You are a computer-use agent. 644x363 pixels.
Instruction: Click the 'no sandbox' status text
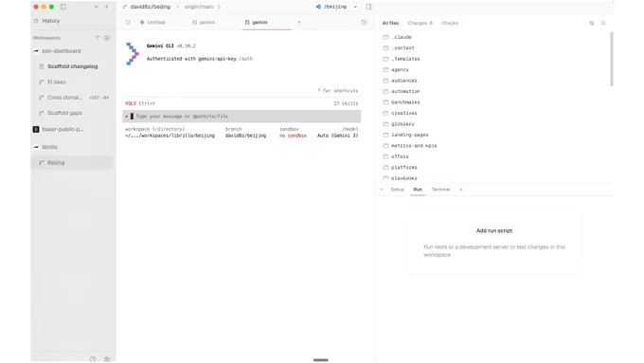[294, 136]
